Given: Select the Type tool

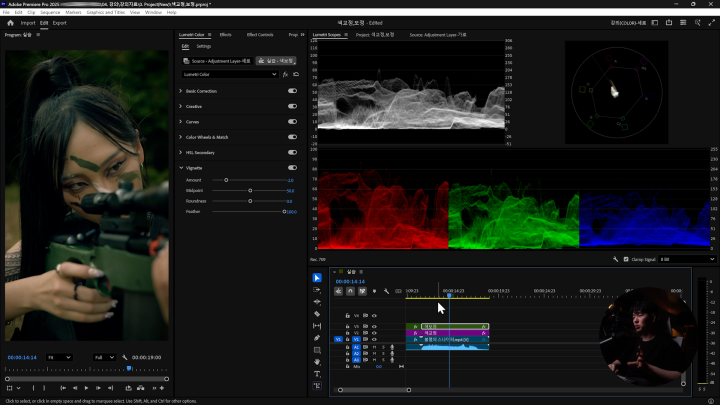Looking at the screenshot, I should 317,374.
